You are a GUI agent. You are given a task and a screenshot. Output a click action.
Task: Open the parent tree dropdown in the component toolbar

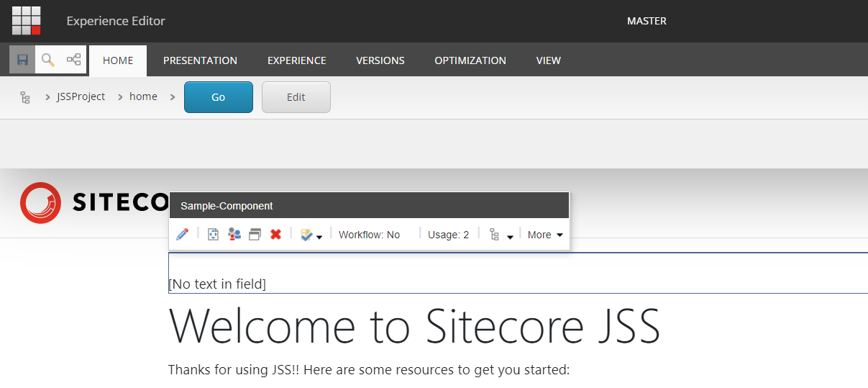[x=501, y=235]
